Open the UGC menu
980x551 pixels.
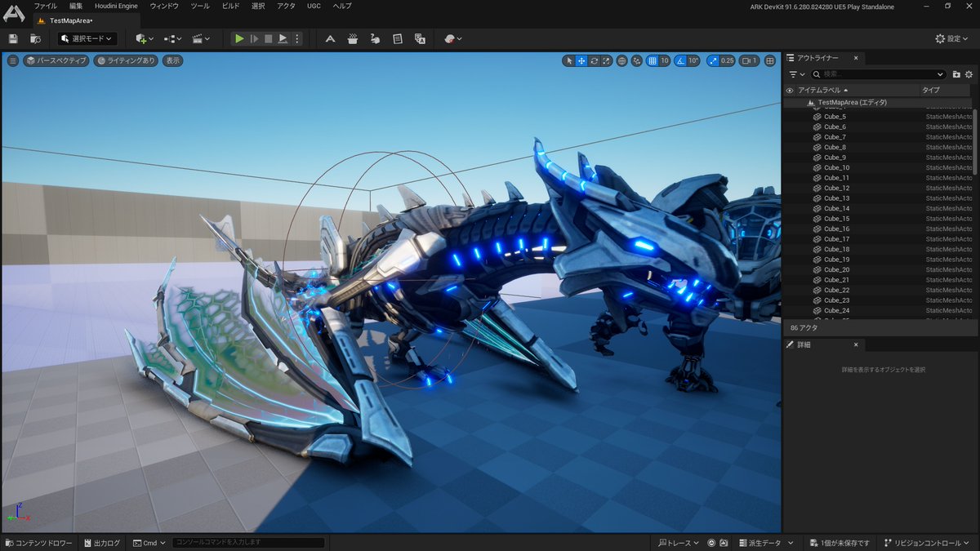(x=314, y=6)
